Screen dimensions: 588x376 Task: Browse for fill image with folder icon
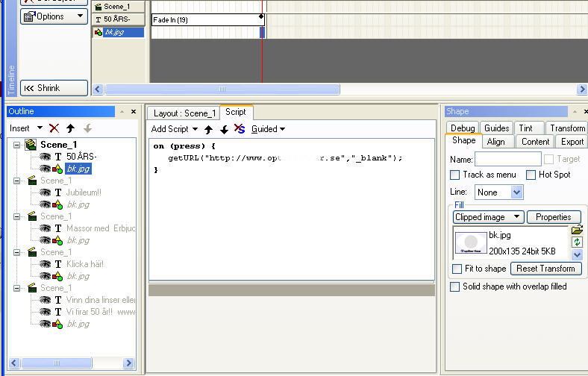[x=577, y=230]
